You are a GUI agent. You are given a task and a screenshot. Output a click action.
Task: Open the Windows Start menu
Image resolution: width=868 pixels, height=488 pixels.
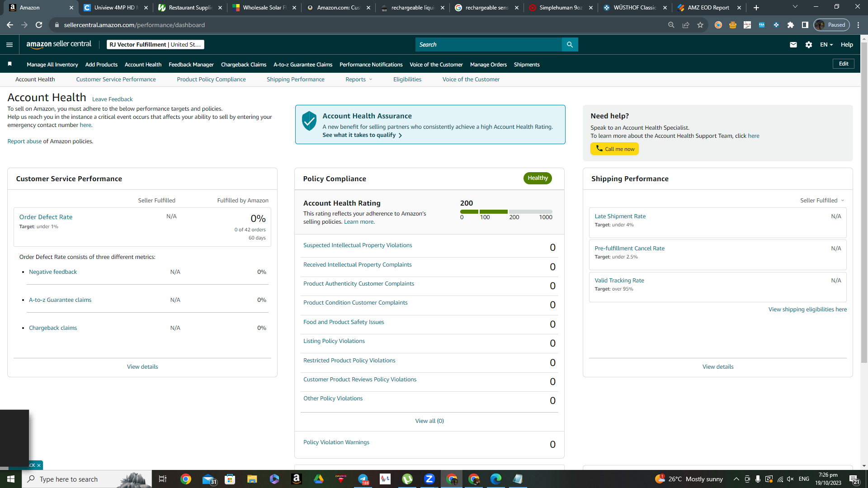[11, 479]
